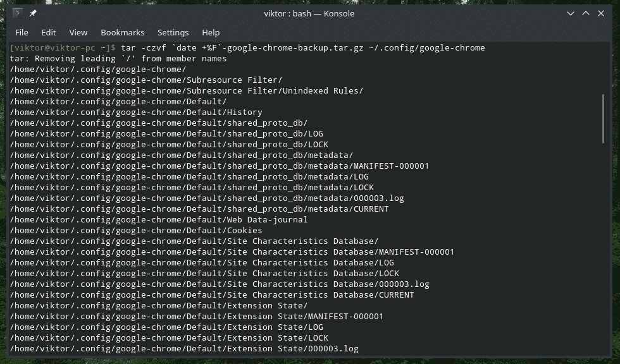Maximize the Konsole window

[586, 13]
